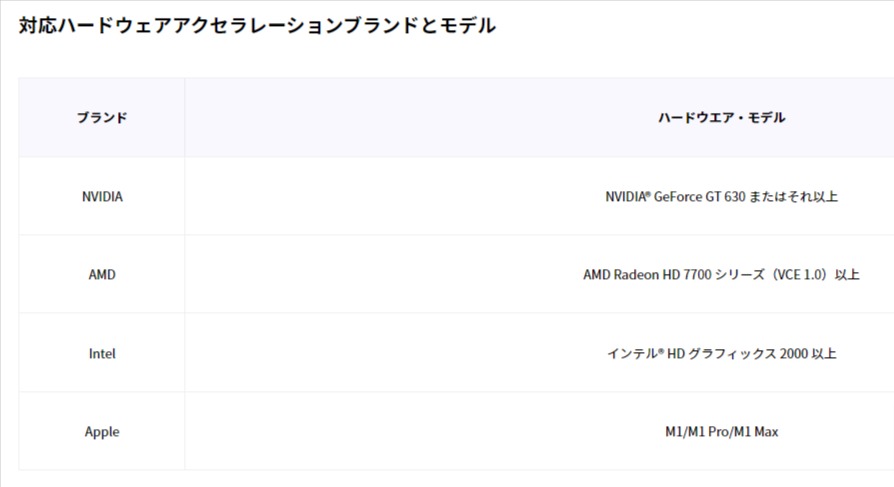Select the Intel brand cell
The width and height of the screenshot is (894, 487).
coord(102,354)
